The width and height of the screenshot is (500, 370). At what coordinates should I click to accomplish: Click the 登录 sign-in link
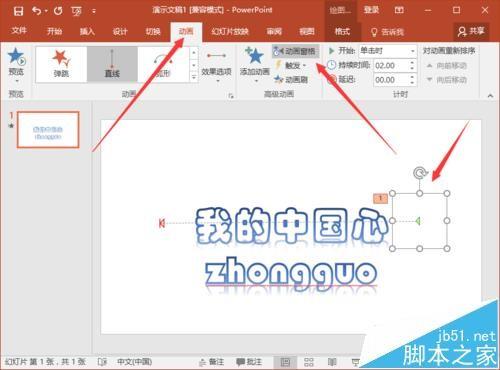pos(371,10)
